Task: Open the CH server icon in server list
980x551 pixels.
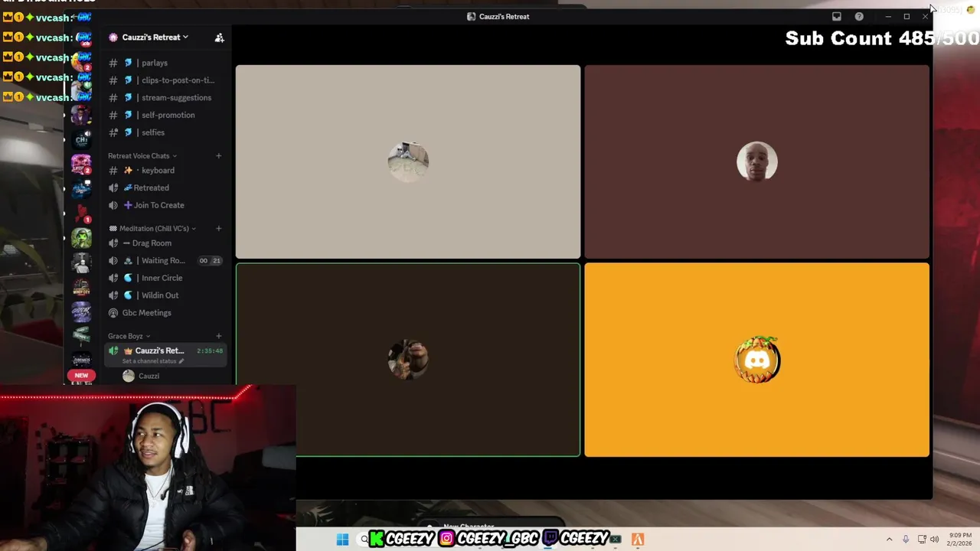Action: 81,139
